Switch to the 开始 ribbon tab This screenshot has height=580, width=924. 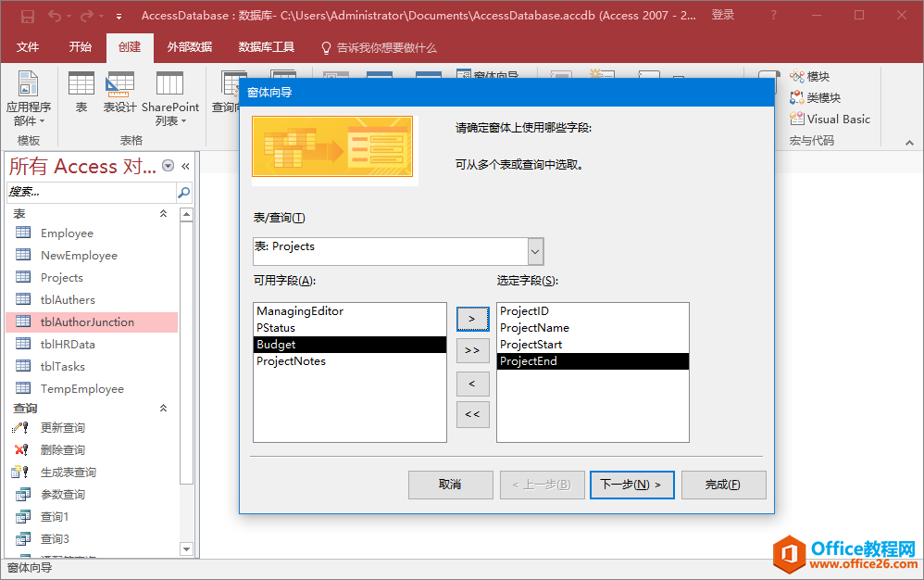click(81, 47)
